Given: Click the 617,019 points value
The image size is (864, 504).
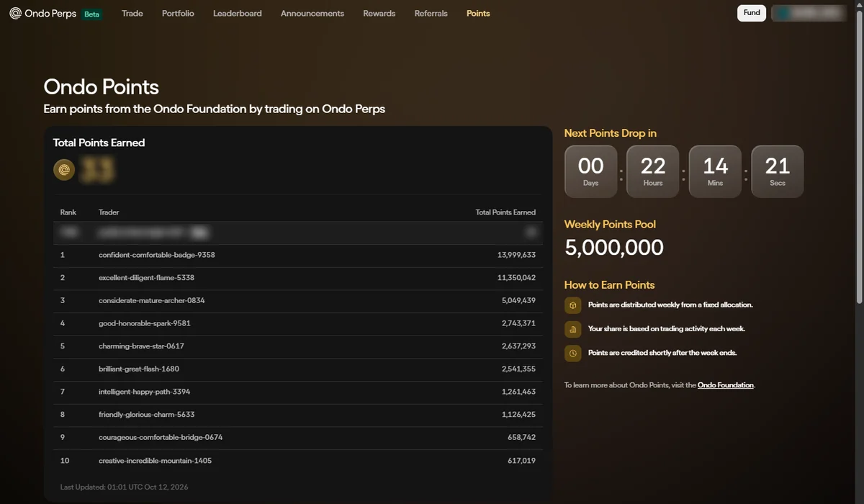Looking at the screenshot, I should (x=522, y=460).
